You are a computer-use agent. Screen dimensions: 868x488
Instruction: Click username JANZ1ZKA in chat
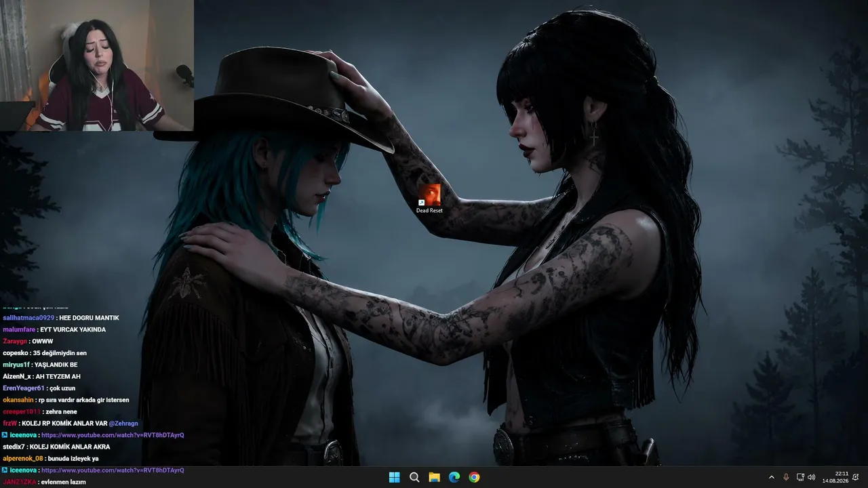click(19, 482)
